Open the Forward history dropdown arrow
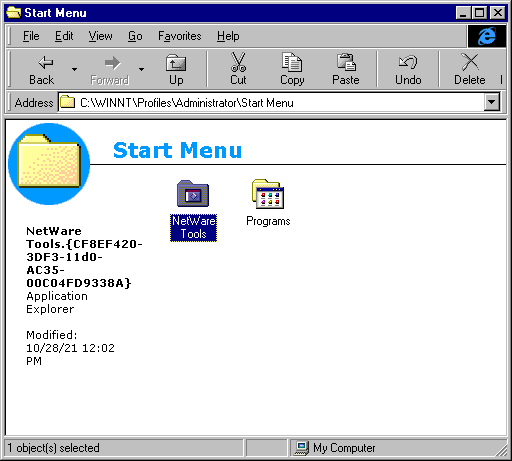Screen dimensions: 512x461 pos(142,70)
